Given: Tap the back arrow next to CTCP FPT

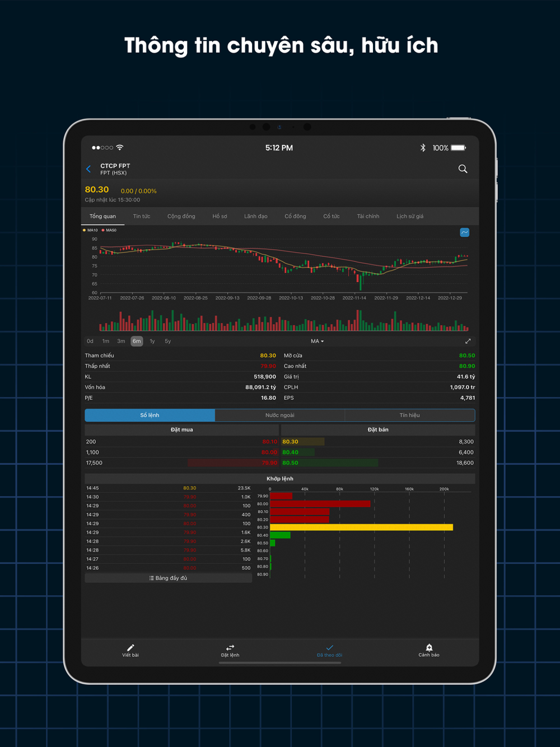Looking at the screenshot, I should click(88, 169).
